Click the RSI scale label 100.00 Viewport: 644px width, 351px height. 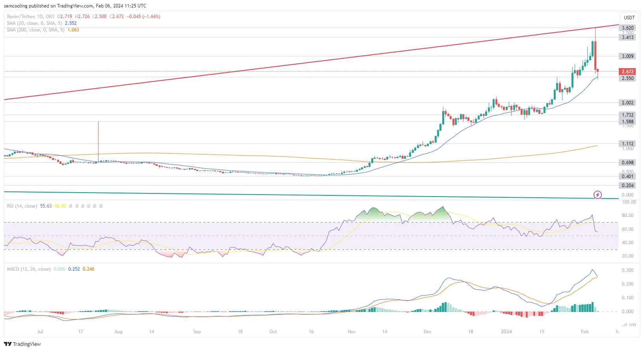coord(629,202)
